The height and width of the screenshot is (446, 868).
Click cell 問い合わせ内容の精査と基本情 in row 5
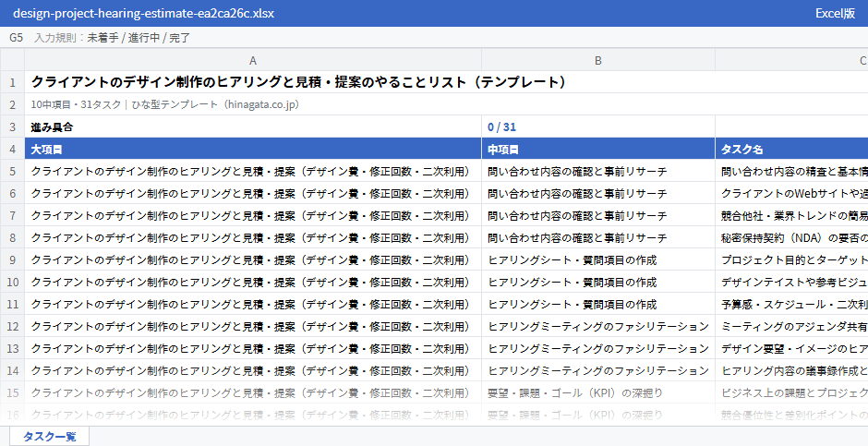(791, 172)
